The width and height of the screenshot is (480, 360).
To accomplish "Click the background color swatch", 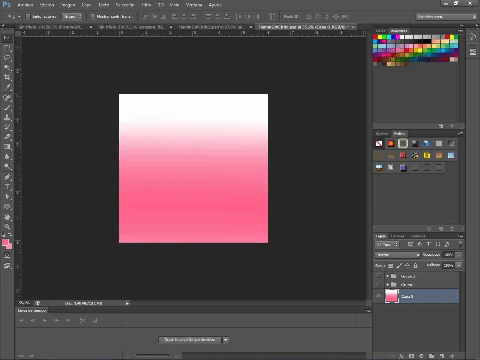I will point(10,247).
